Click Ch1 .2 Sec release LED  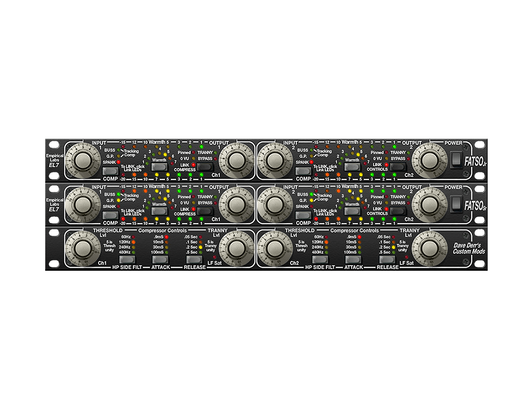[200, 247]
